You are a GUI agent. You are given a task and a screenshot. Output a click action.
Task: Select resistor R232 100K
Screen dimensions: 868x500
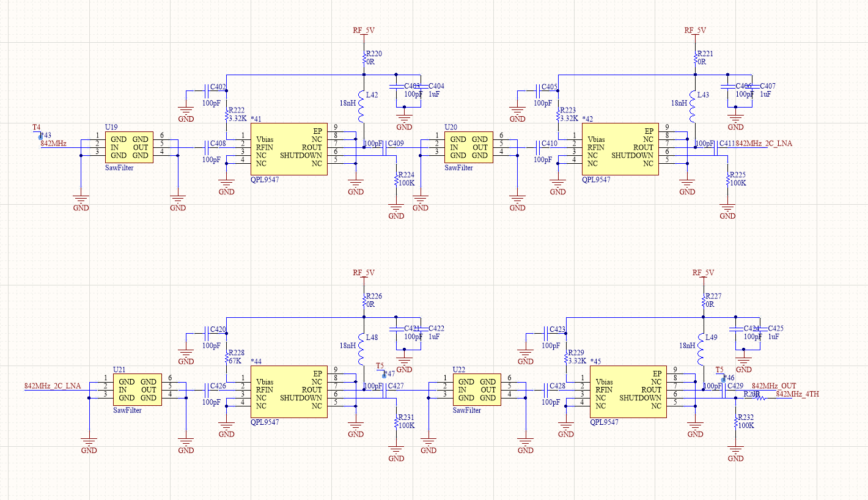[735, 422]
